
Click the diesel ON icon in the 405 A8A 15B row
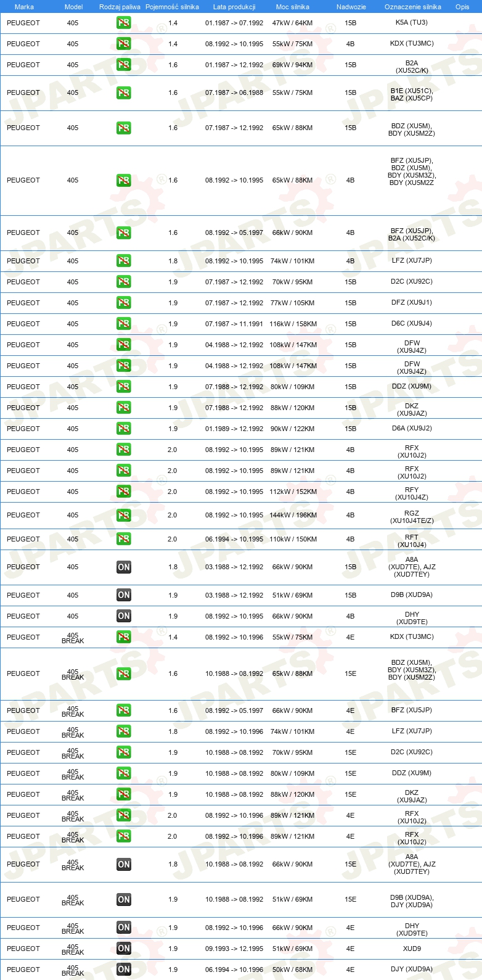pyautogui.click(x=124, y=567)
